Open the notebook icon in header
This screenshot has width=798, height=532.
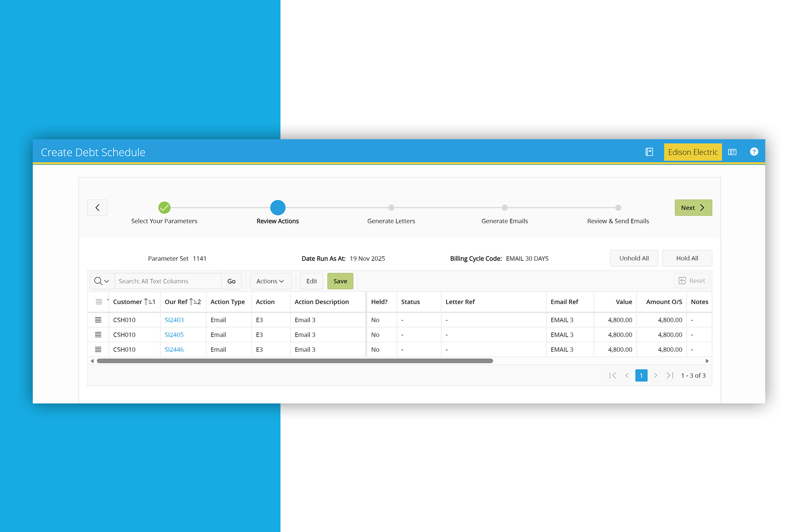click(x=649, y=152)
